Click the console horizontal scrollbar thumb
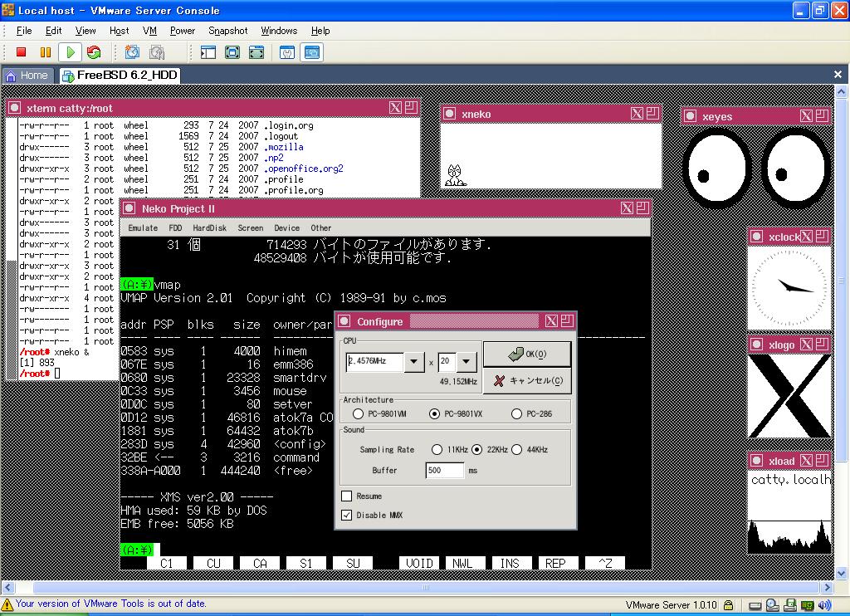 tap(426, 587)
